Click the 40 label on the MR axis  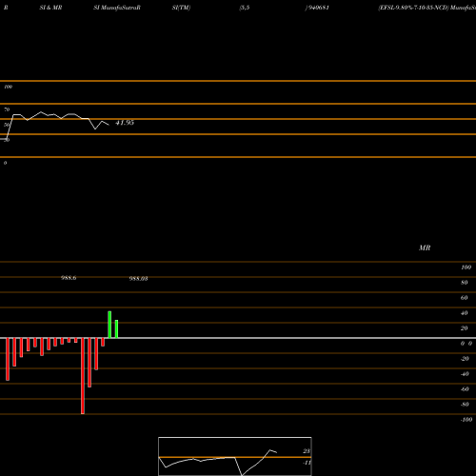tap(465, 313)
